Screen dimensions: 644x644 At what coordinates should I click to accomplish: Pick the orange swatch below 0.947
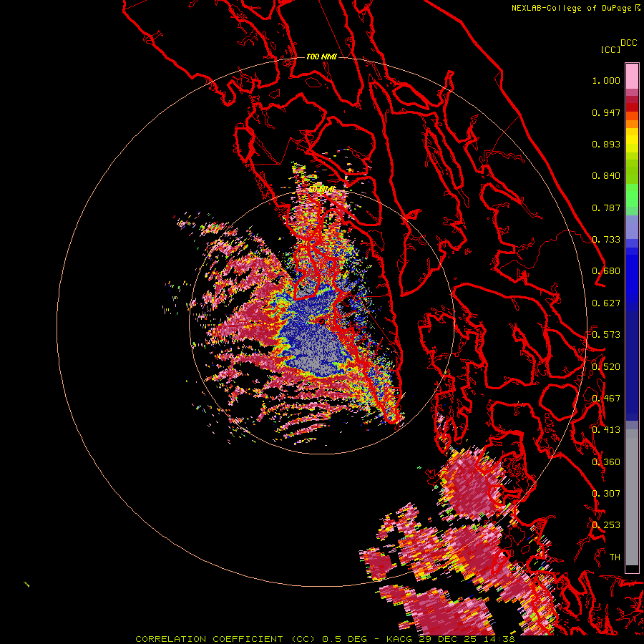pyautogui.click(x=632, y=124)
